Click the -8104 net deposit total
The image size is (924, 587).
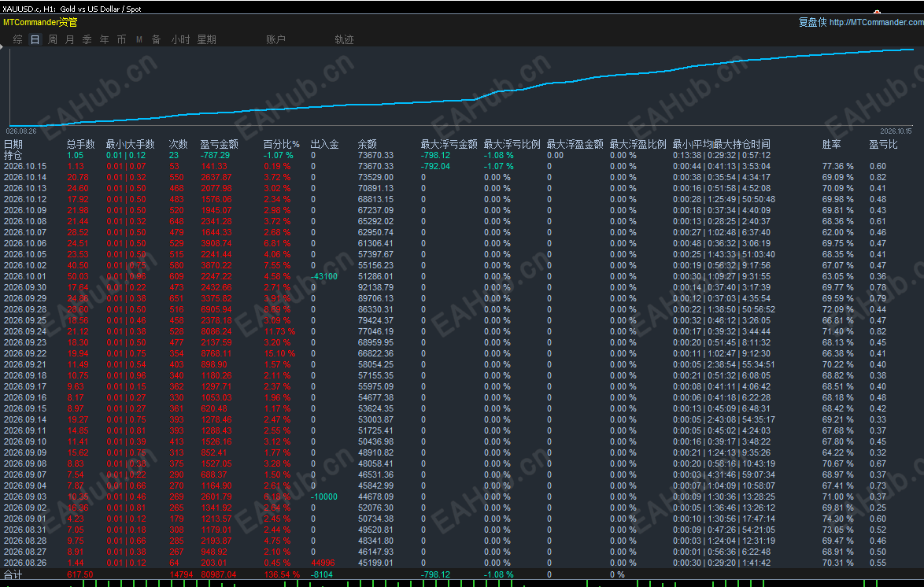[322, 574]
